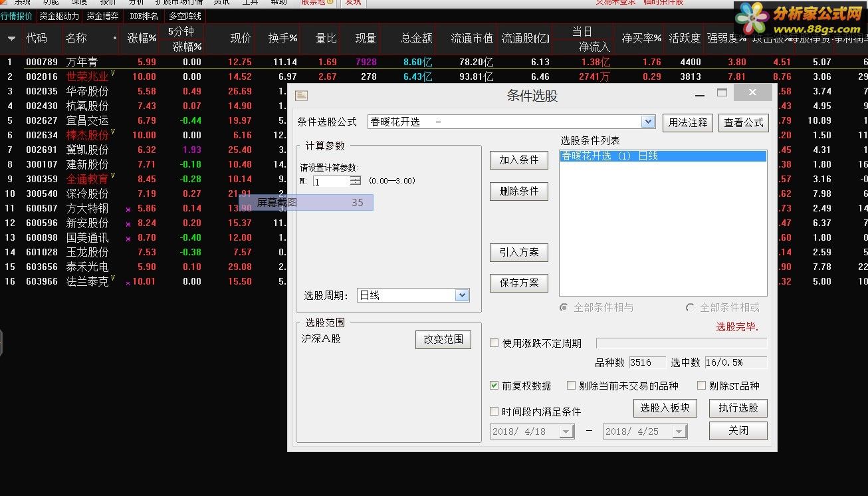This screenshot has width=868, height=496.
Task: Click the magenta marker beside 新安股份
Action: [x=128, y=224]
